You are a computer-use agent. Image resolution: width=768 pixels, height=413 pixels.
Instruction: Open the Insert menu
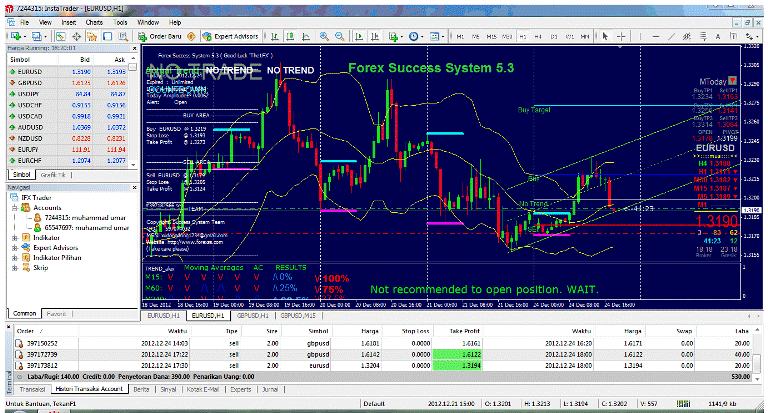coord(69,23)
